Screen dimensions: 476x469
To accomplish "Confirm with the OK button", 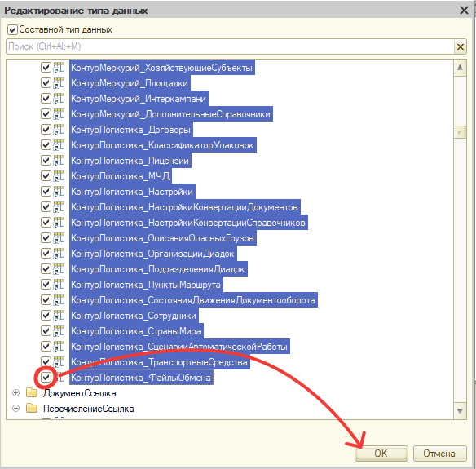I will [381, 454].
